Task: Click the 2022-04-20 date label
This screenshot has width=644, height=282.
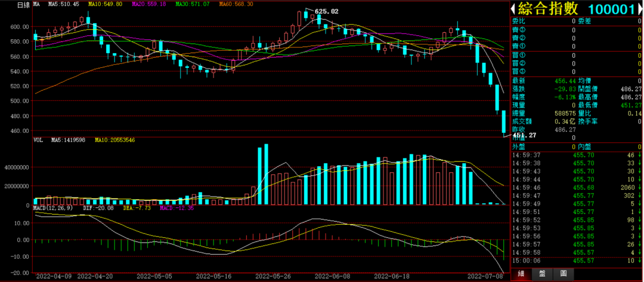Action: coord(94,276)
